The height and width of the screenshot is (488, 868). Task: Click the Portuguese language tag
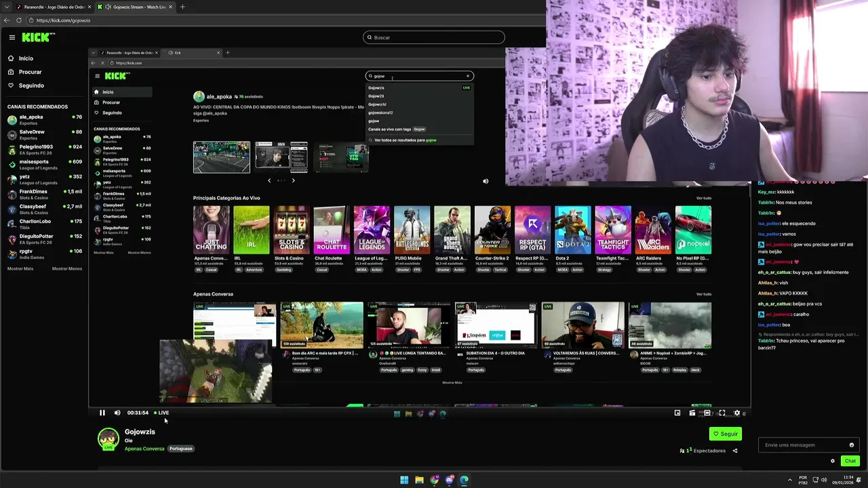pos(181,449)
